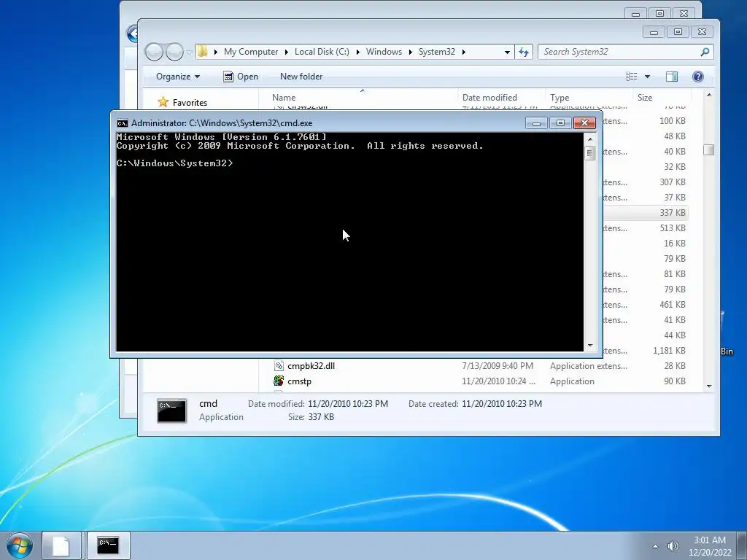Open the address bar history dropdown

[507, 52]
